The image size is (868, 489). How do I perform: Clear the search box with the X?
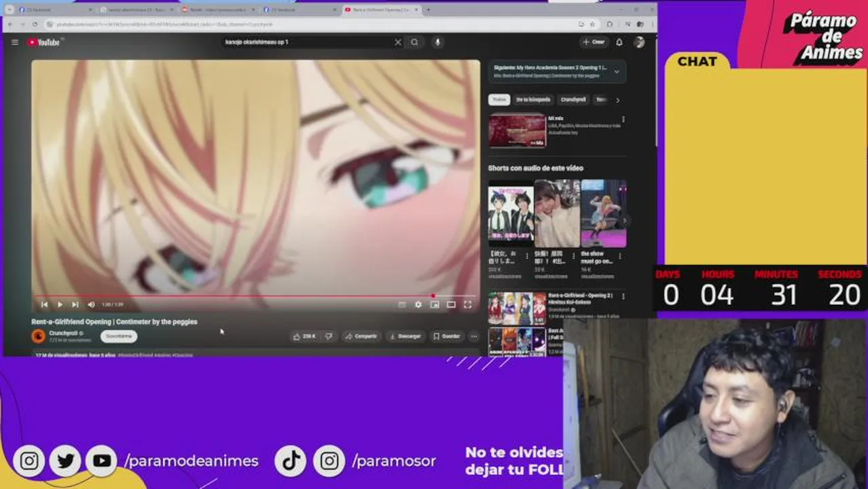(398, 42)
